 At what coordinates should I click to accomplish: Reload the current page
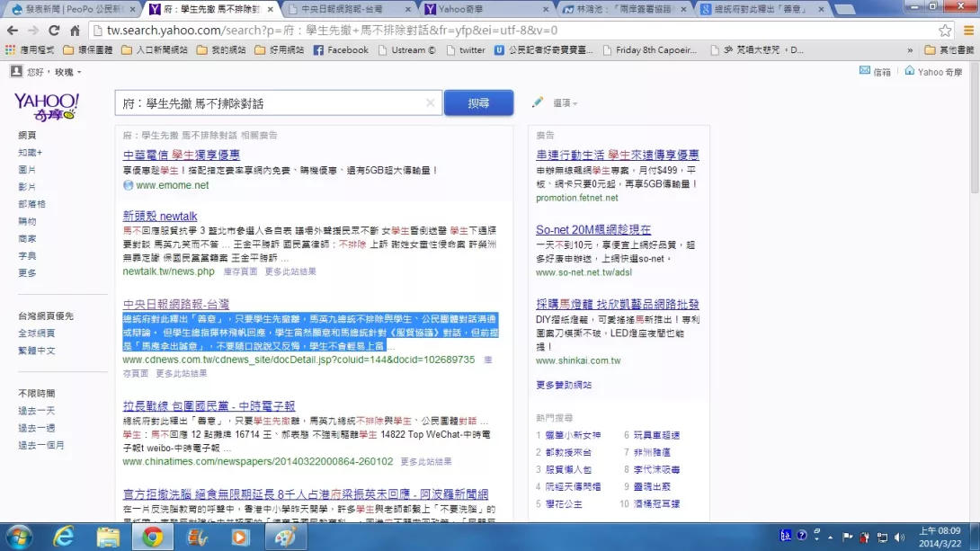(54, 30)
